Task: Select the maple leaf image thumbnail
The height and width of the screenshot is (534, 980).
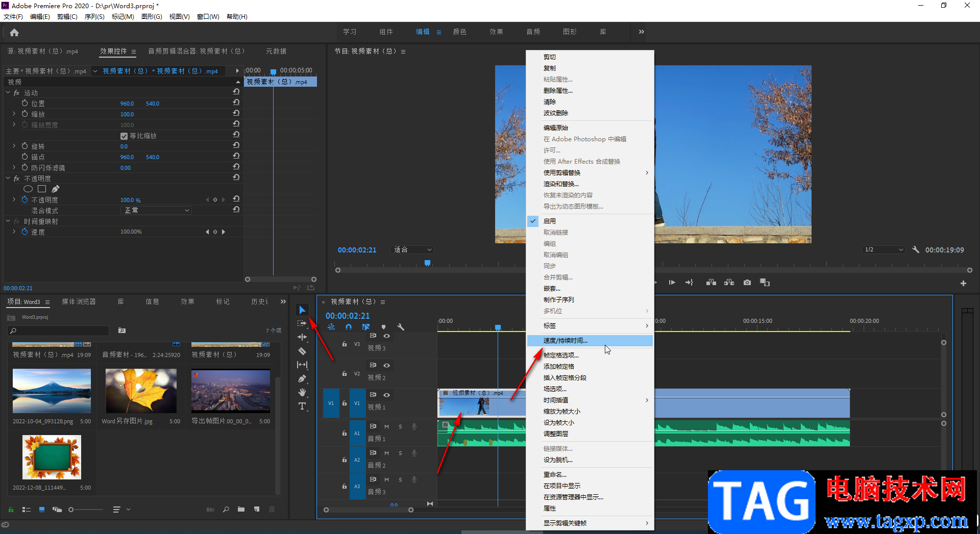Action: (141, 391)
